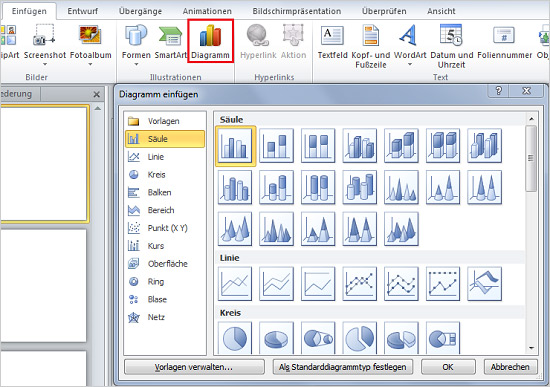
Task: Expand the WordArt dropdown arrow
Action: pyautogui.click(x=410, y=64)
